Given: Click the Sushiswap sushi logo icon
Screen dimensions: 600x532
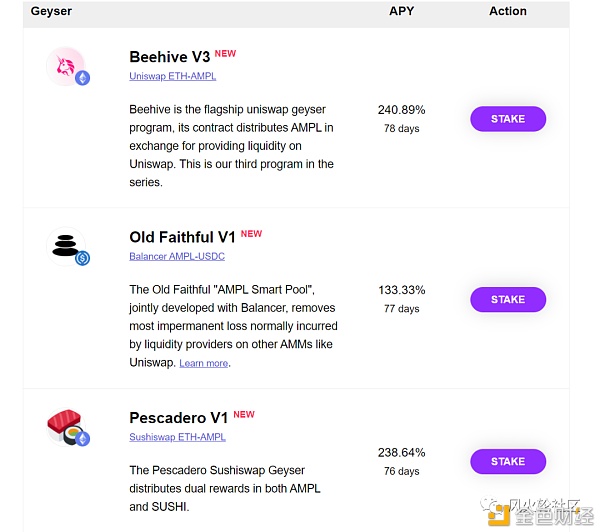Looking at the screenshot, I should coord(65,426).
